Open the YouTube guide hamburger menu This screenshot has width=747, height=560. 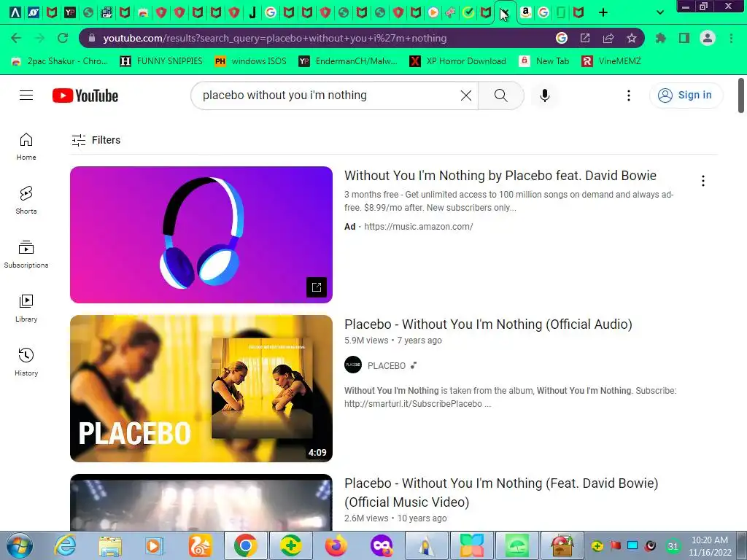pos(26,96)
